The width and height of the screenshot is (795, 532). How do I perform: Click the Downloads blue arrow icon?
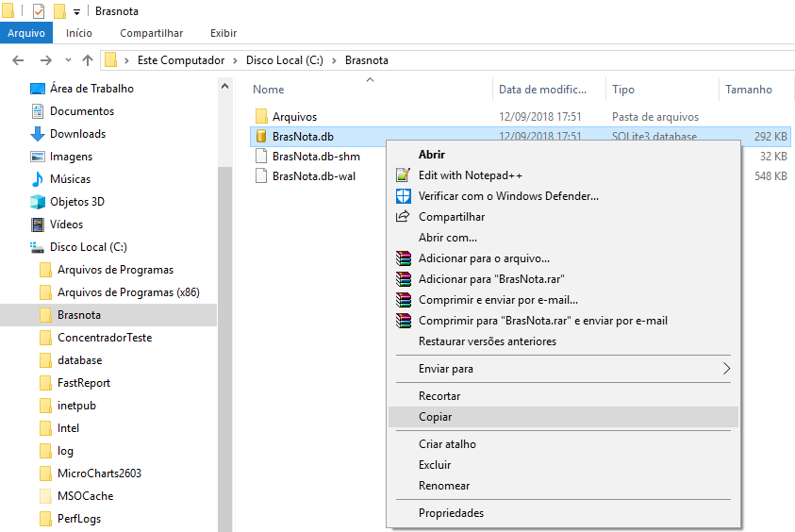pyautogui.click(x=38, y=134)
